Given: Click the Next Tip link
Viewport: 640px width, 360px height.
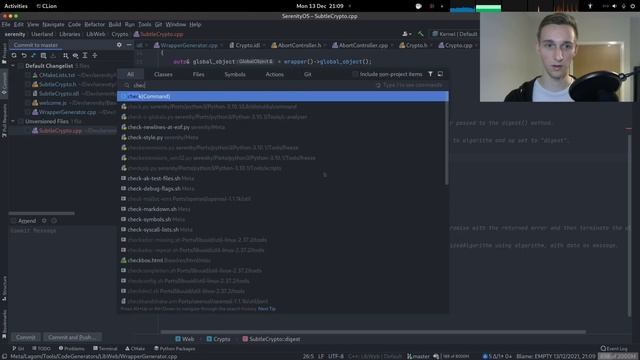Looking at the screenshot, I should 267,309.
